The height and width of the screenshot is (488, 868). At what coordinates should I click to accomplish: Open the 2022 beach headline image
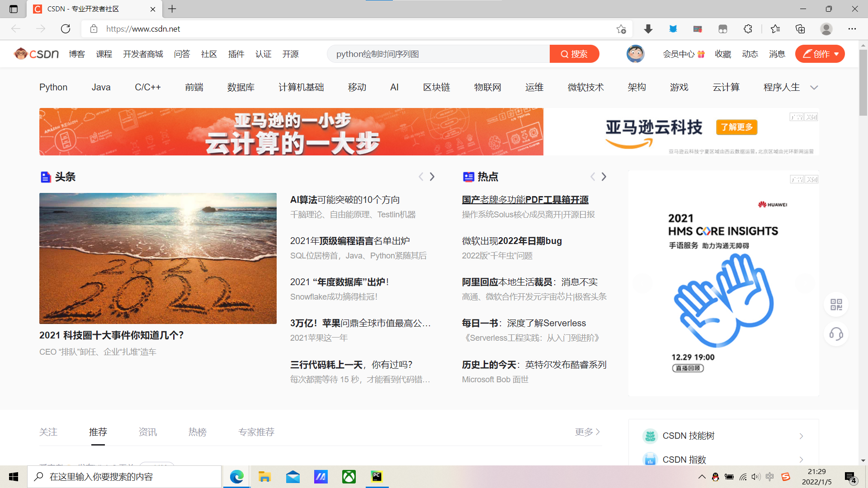(158, 258)
